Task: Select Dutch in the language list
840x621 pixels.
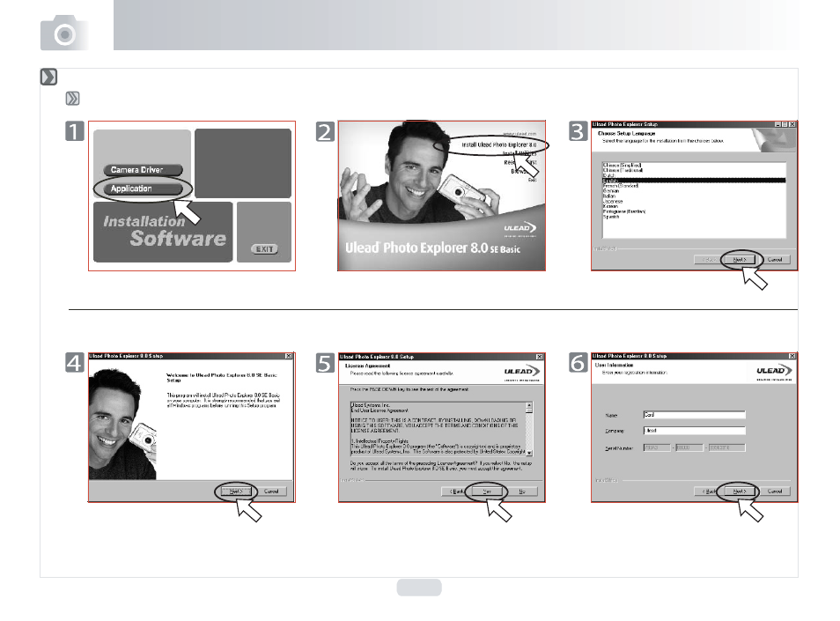Action: [609, 175]
